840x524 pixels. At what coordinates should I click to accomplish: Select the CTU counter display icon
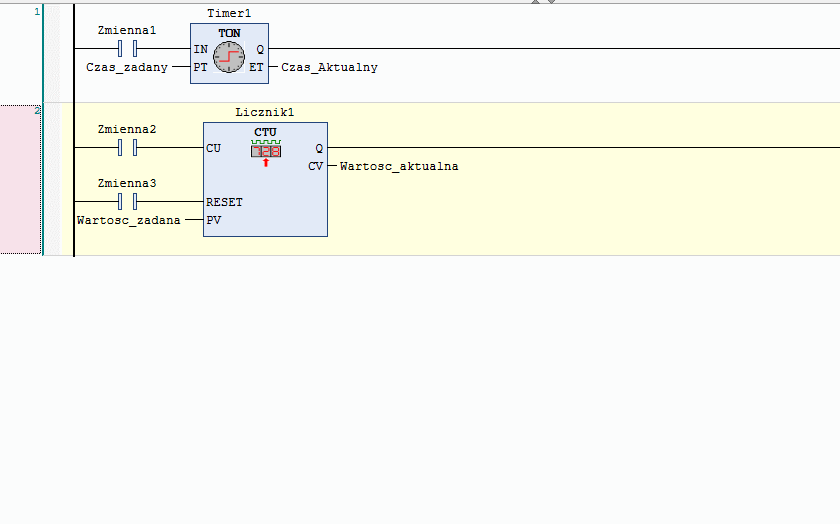(266, 153)
